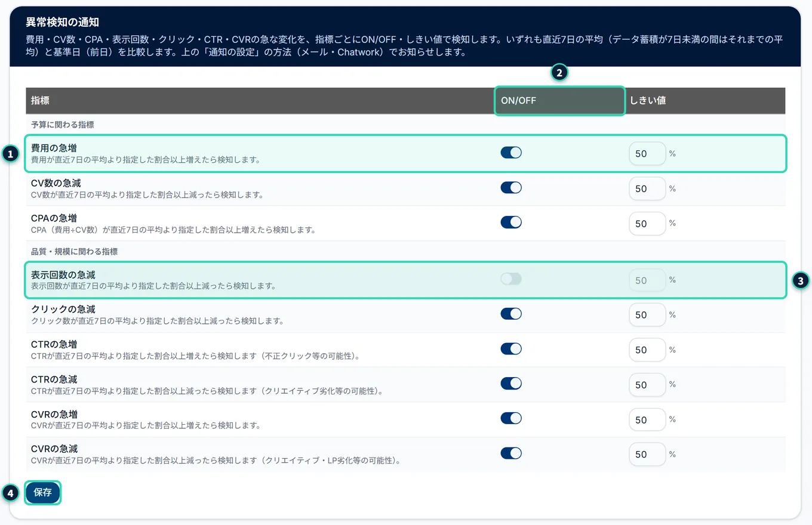Click the 品質・規模に関わる指標 section label
The width and height of the screenshot is (812, 525).
74,251
